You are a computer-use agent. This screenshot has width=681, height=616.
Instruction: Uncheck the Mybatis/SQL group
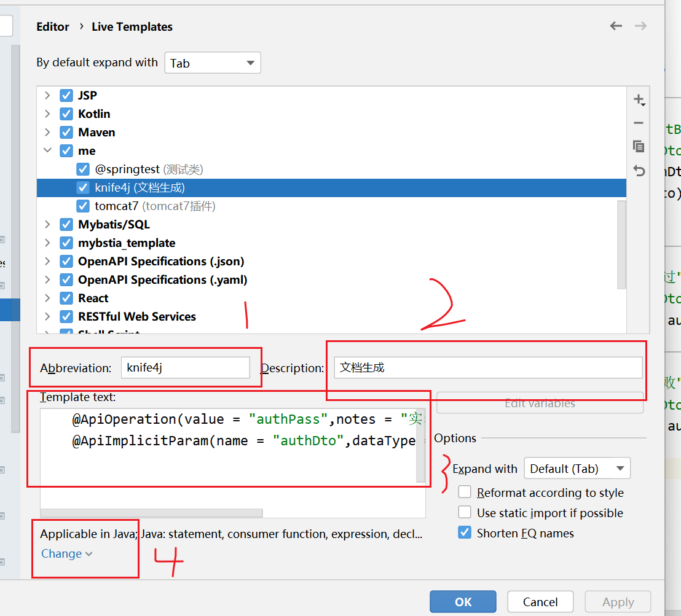pos(66,224)
